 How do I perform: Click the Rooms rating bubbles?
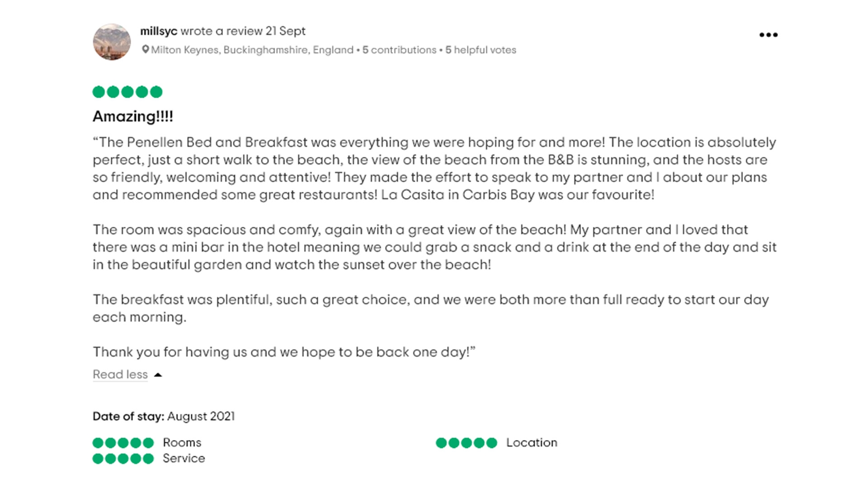coord(123,443)
